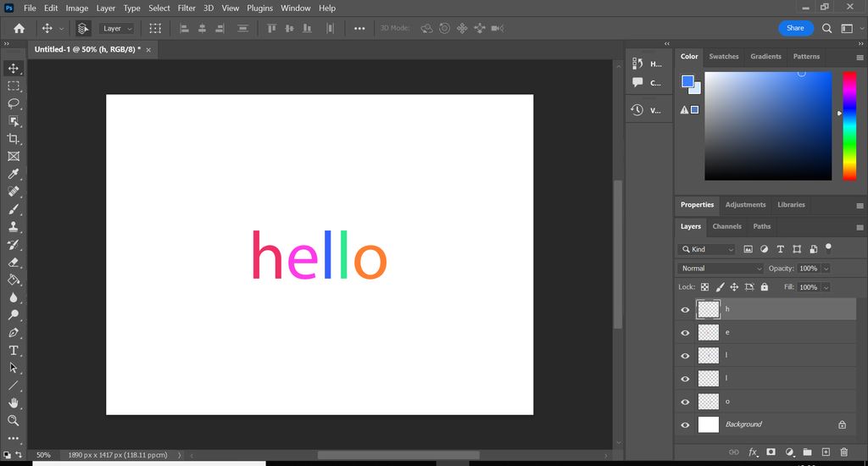Hide the 'h' layer using eye icon
This screenshot has height=466, width=868.
coord(685,310)
